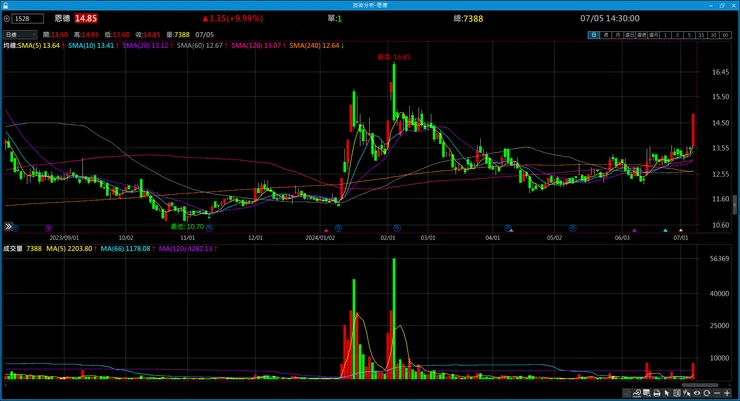Switch to the monthly 月 period
740x401 pixels.
click(618, 35)
